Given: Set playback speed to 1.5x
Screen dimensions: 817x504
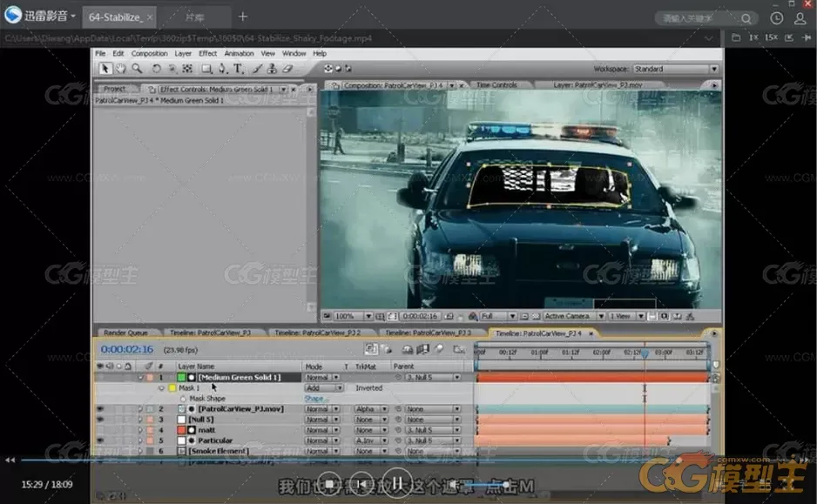Looking at the screenshot, I should tap(771, 37).
